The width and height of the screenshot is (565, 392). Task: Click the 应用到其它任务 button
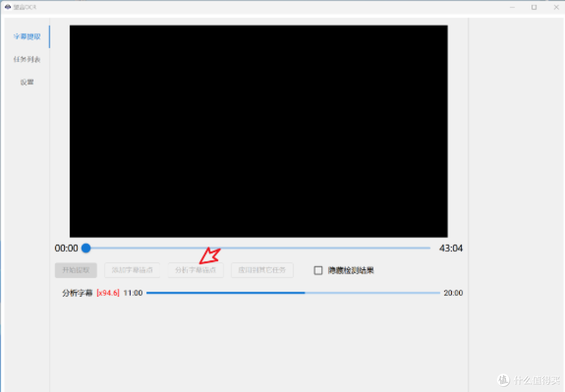[x=262, y=270]
